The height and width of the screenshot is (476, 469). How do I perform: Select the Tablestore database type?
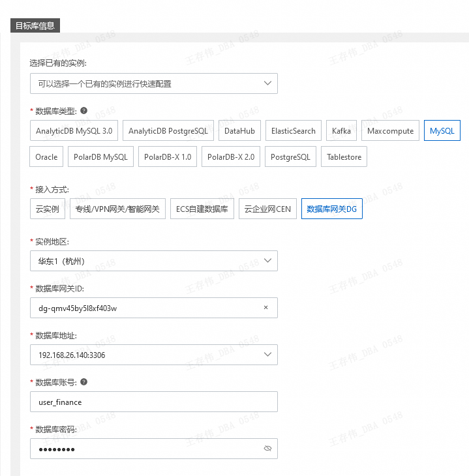click(344, 157)
